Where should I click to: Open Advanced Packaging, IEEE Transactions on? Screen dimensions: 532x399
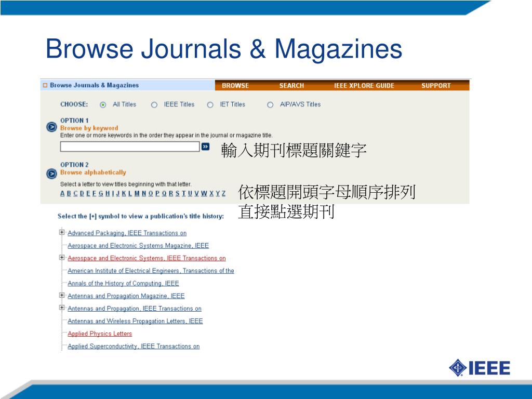(127, 233)
